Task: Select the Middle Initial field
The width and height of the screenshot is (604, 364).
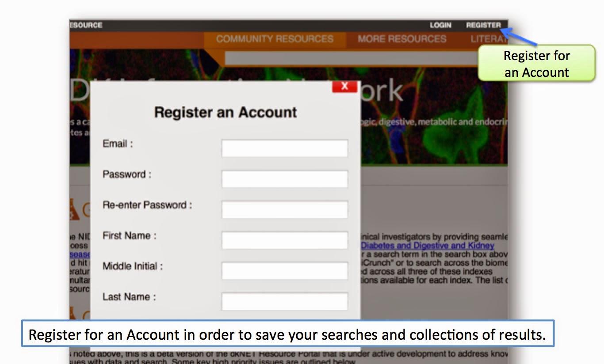Action: 285,271
